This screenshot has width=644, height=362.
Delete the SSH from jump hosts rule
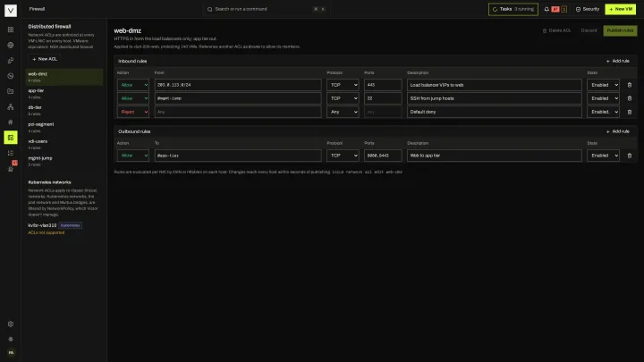coord(629,98)
